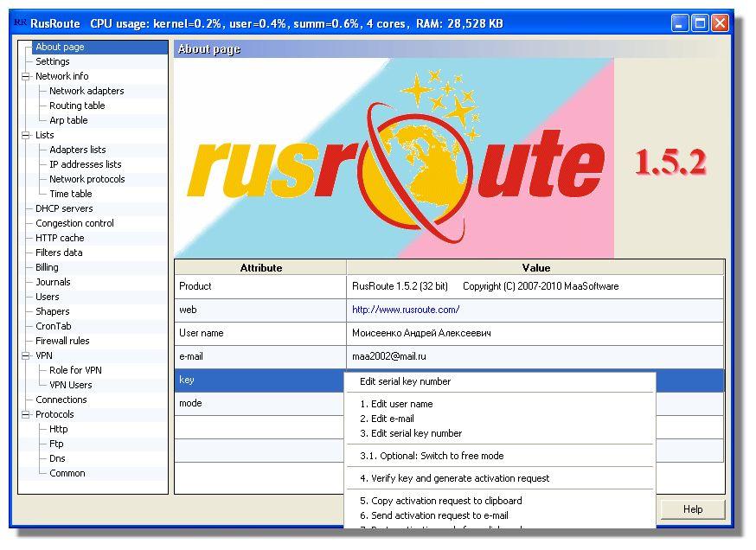
Task: Open IP addresses lists
Action: click(85, 164)
